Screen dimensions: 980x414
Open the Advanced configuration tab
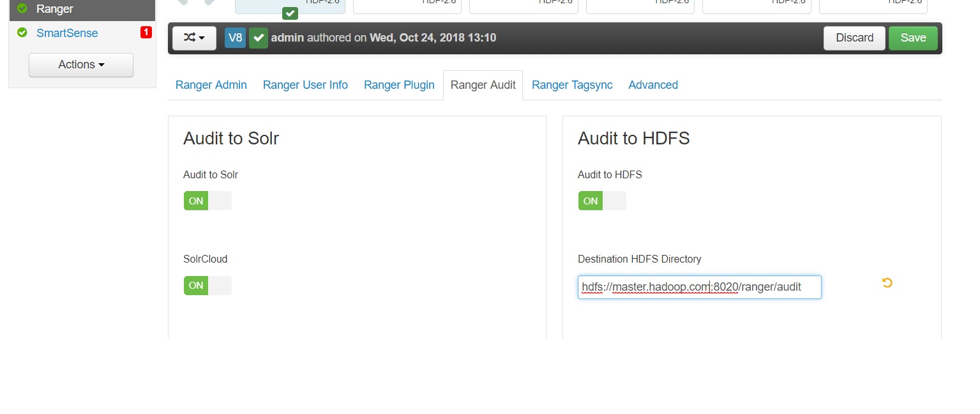pyautogui.click(x=652, y=84)
